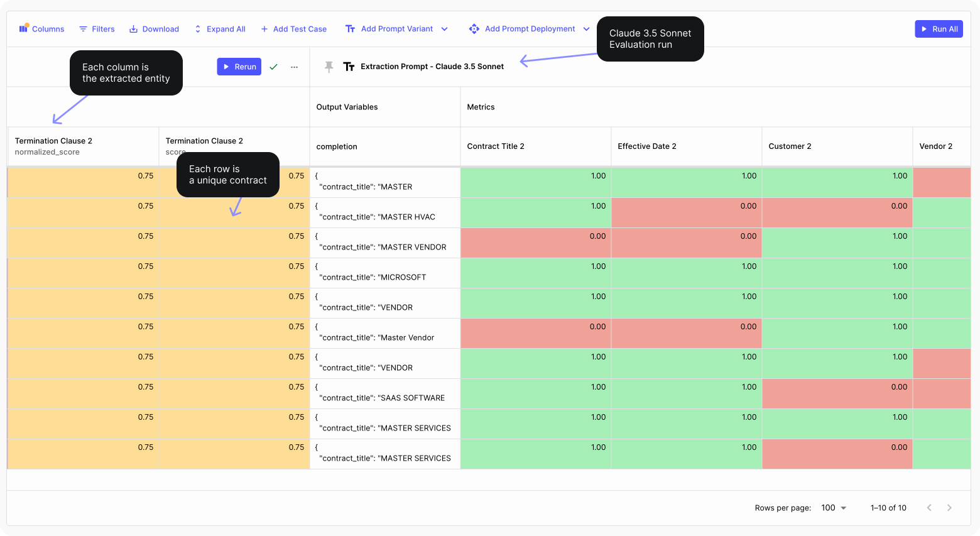Image resolution: width=980 pixels, height=536 pixels.
Task: Expand the Add Prompt Variant dropdown arrow
Action: [x=444, y=29]
